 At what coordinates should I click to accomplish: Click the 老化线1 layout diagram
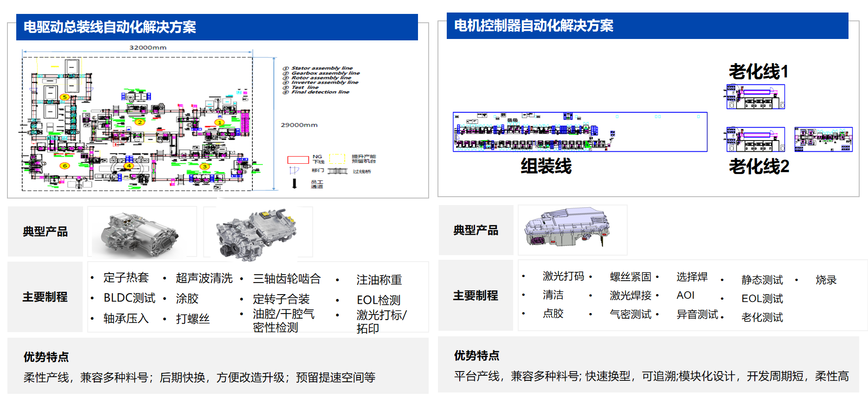(x=756, y=96)
